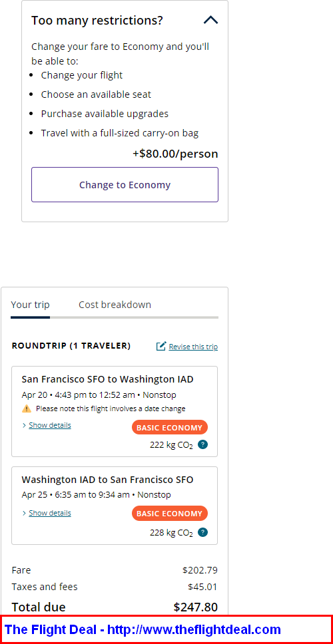Viewport: 333px width, 644px height.
Task: Click the Total due amount $247.80
Action: pyautogui.click(x=196, y=607)
